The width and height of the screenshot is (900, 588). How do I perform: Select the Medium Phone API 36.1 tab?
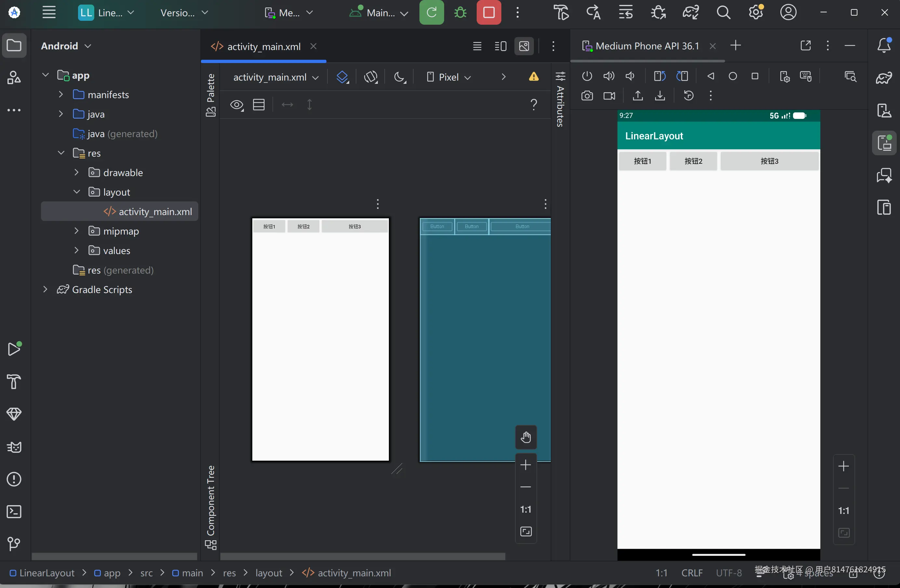pyautogui.click(x=647, y=46)
